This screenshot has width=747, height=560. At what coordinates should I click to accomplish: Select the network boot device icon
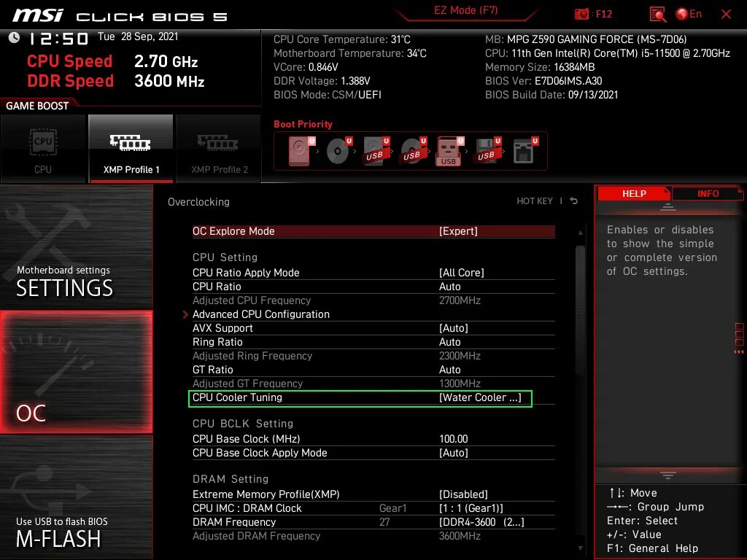coord(525,152)
